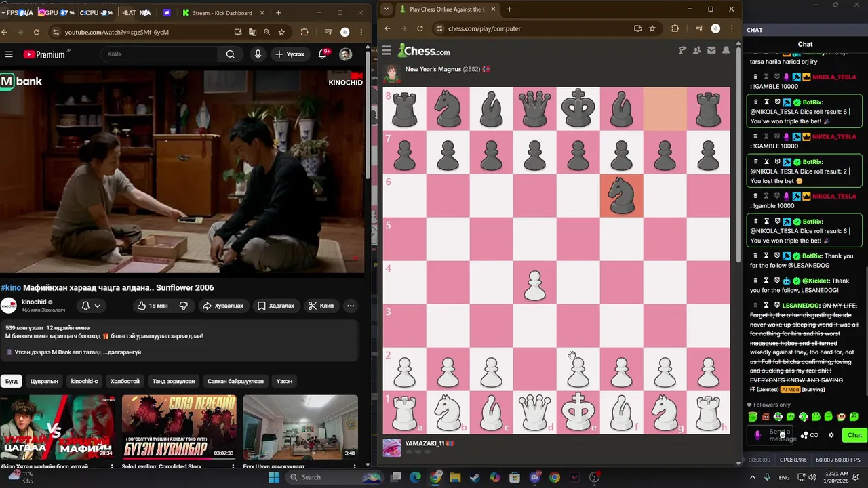868x488 pixels.
Task: Save the video with Хадгалах button
Action: click(x=276, y=306)
